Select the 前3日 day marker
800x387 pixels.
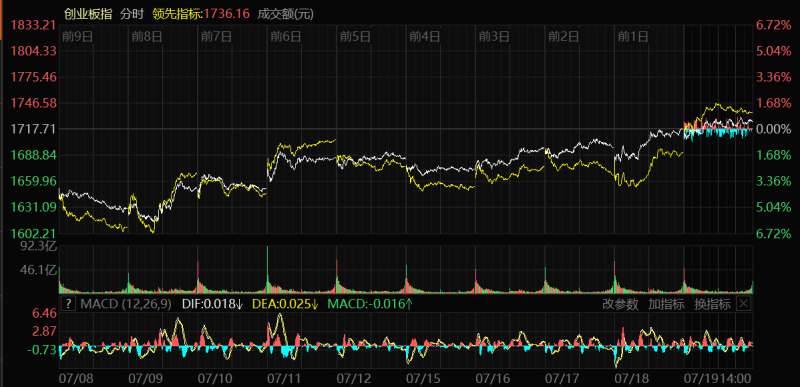coord(494,36)
